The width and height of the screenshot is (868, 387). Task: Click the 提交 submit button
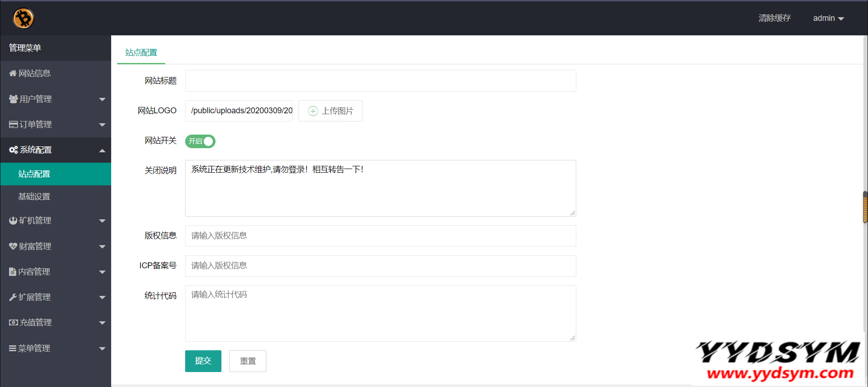pos(203,361)
